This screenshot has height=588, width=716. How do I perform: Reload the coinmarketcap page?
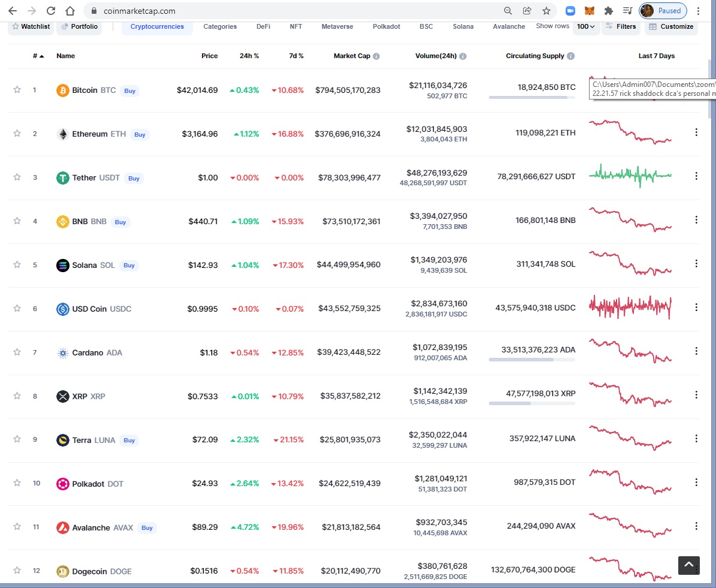pos(51,11)
